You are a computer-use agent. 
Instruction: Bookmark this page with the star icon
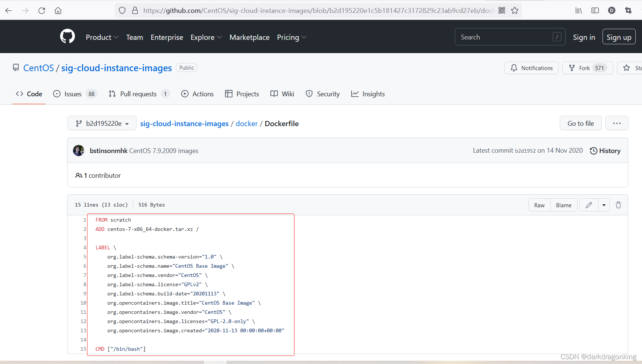pyautogui.click(x=515, y=11)
